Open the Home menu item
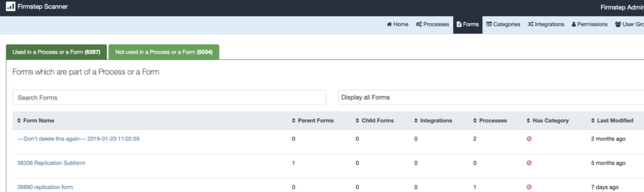Viewport: 644px width, 192px height. click(397, 24)
